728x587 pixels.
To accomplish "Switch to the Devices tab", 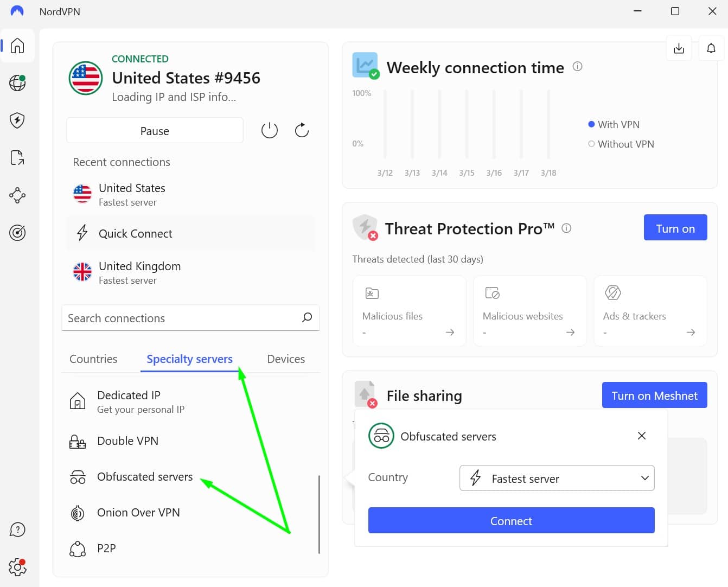I will click(x=286, y=359).
